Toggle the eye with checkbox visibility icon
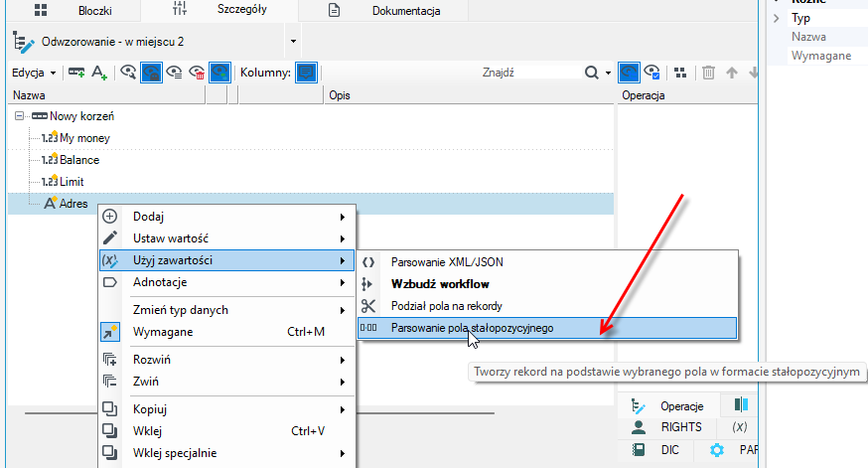This screenshot has width=868, height=468. [x=651, y=73]
